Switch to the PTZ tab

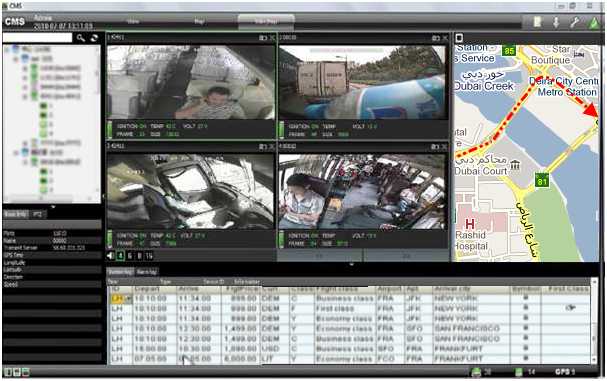click(x=37, y=214)
